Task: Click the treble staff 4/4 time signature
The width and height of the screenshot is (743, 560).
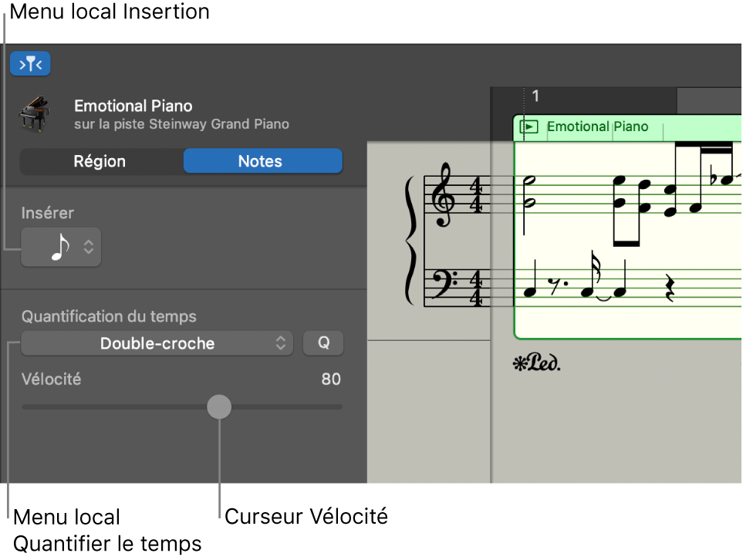Action: click(x=477, y=194)
